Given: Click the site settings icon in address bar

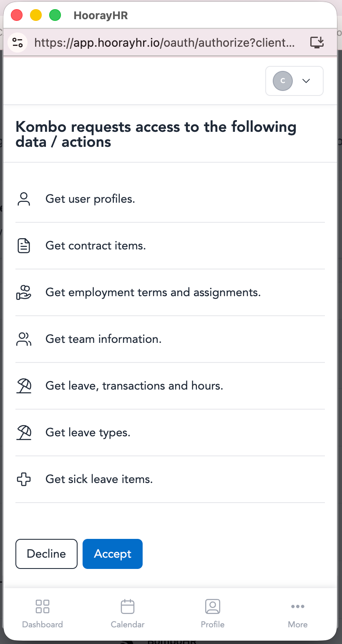Looking at the screenshot, I should pyautogui.click(x=18, y=42).
